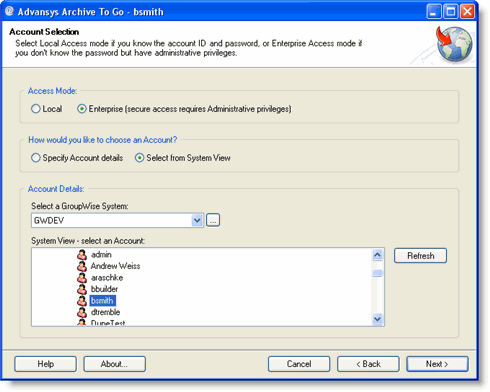Viewport: 490px width, 392px height.
Task: Click the account list scrollbar thumb
Action: click(x=377, y=273)
